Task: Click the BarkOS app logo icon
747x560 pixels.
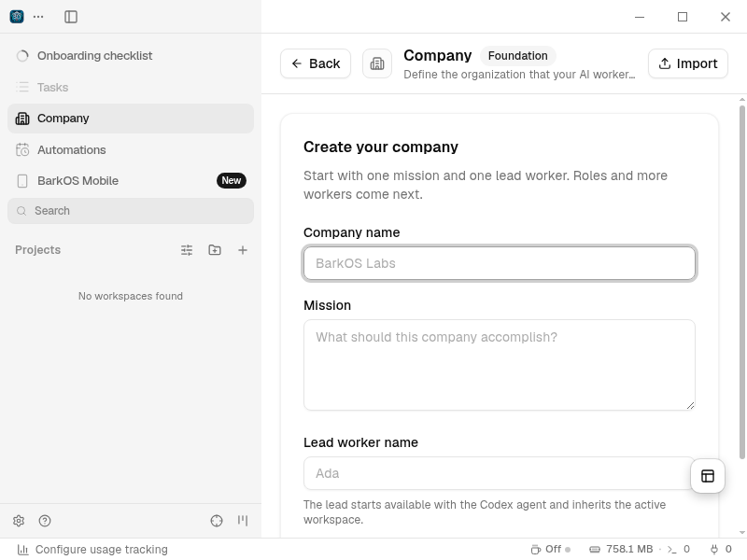Action: coord(17,17)
